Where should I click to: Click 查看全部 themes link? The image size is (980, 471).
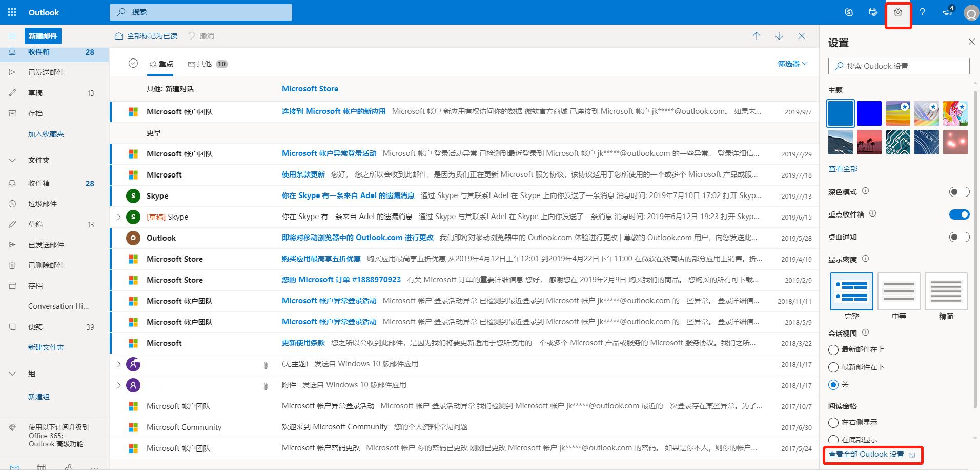pyautogui.click(x=843, y=169)
